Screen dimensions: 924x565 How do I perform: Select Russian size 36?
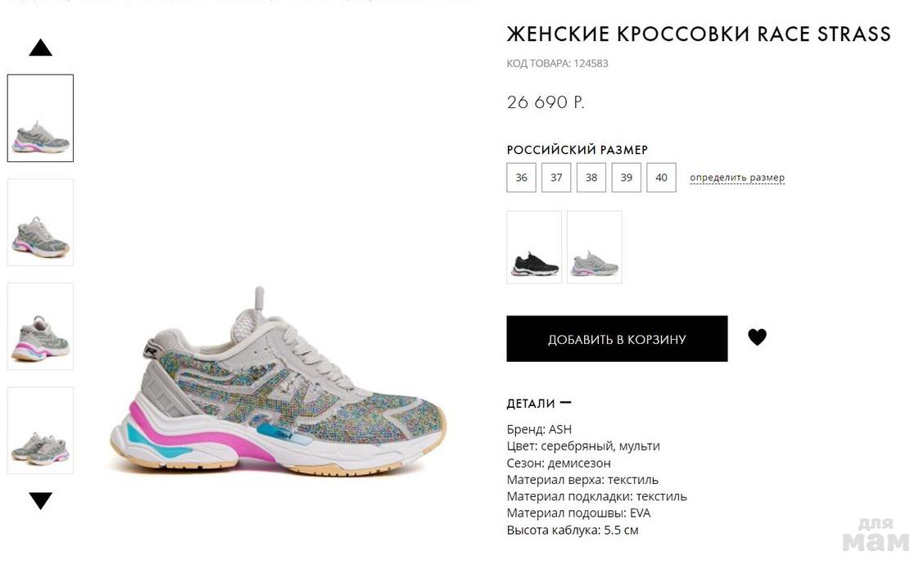click(522, 178)
